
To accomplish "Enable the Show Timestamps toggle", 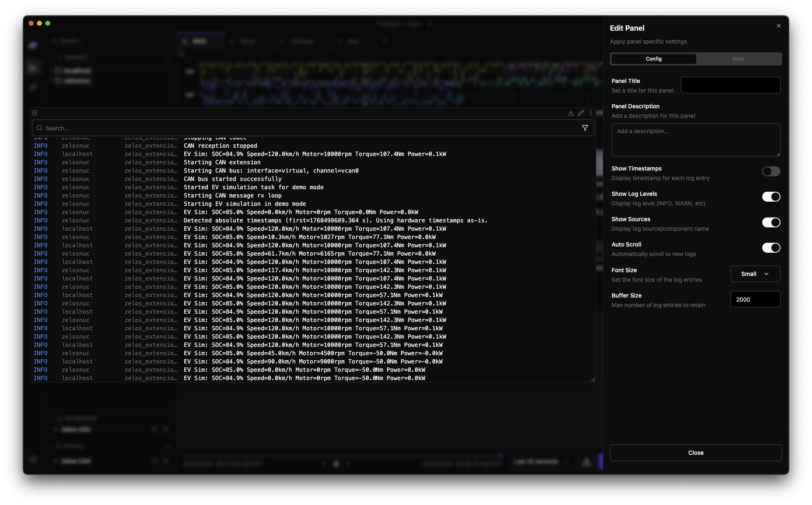I will [x=771, y=171].
